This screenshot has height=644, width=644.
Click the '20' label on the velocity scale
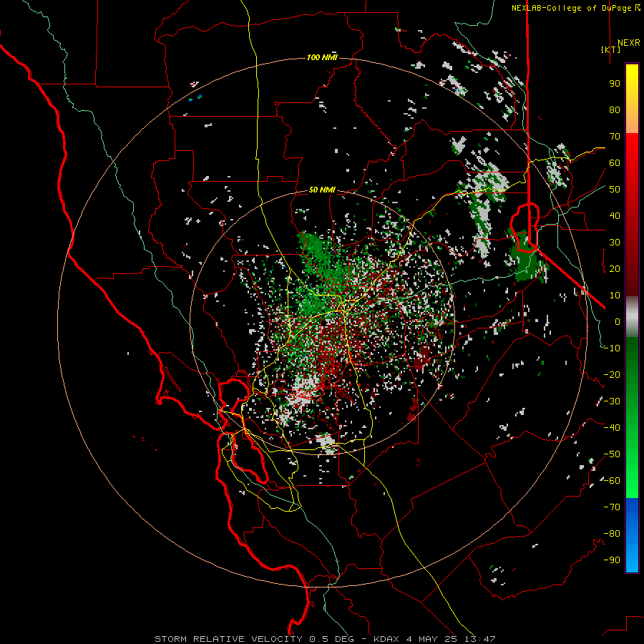[x=615, y=268]
